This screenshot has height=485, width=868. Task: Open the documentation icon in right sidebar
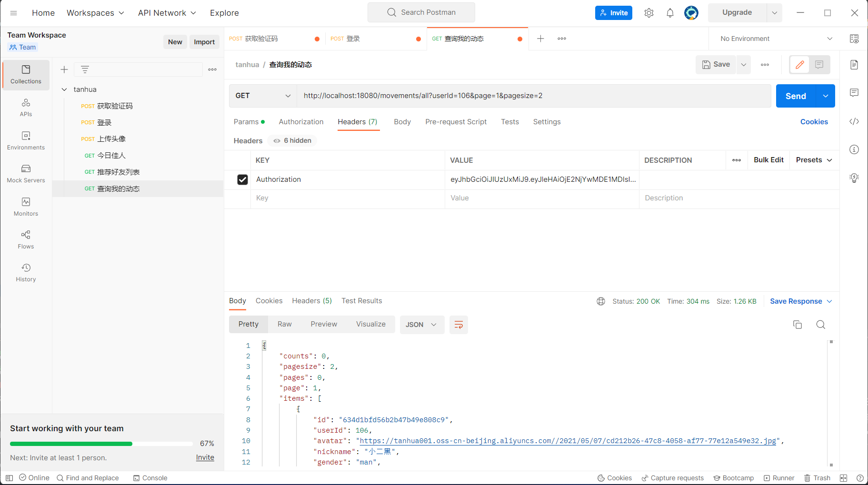point(854,65)
